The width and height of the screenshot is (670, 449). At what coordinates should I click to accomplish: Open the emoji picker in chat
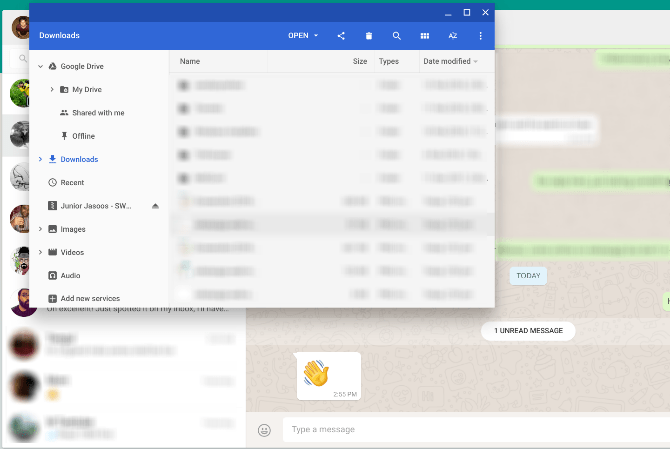pyautogui.click(x=264, y=430)
